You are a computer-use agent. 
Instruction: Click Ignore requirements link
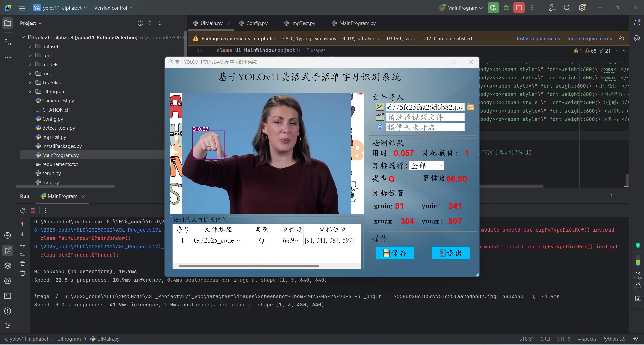[589, 38]
